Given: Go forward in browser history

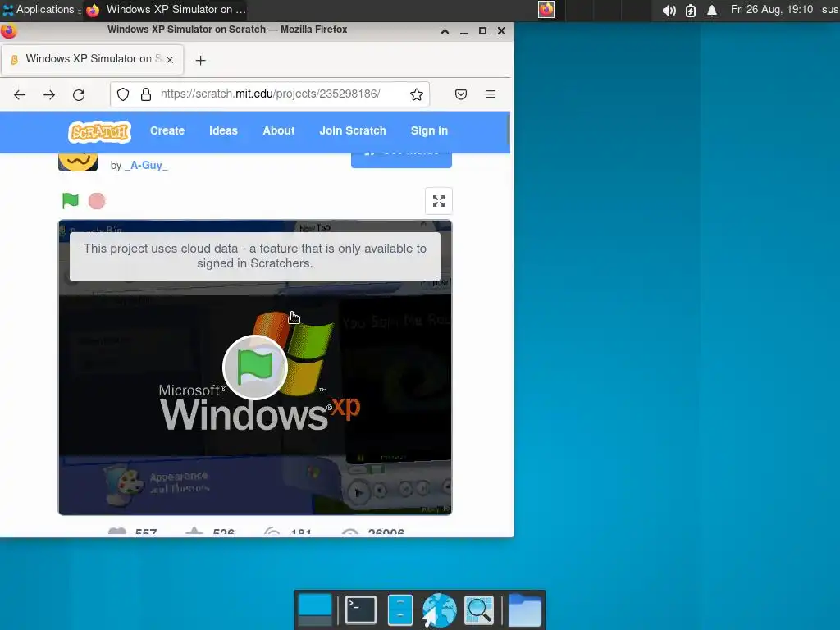Looking at the screenshot, I should (49, 95).
